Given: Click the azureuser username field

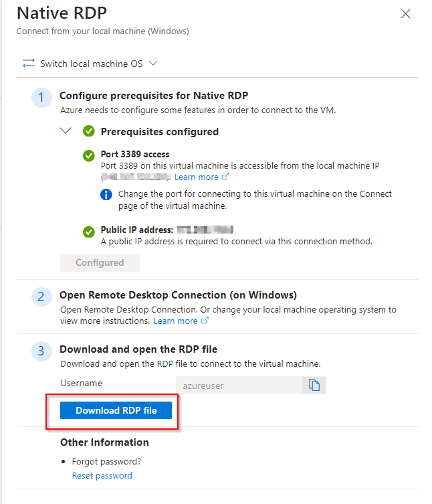Looking at the screenshot, I should [239, 385].
